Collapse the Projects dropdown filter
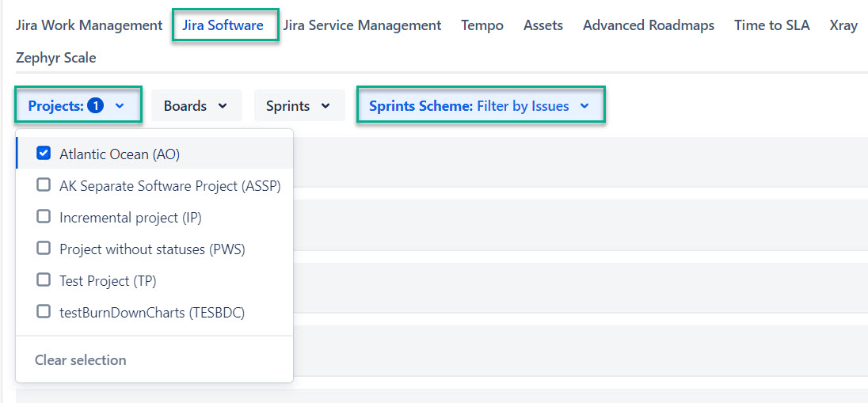 [77, 105]
